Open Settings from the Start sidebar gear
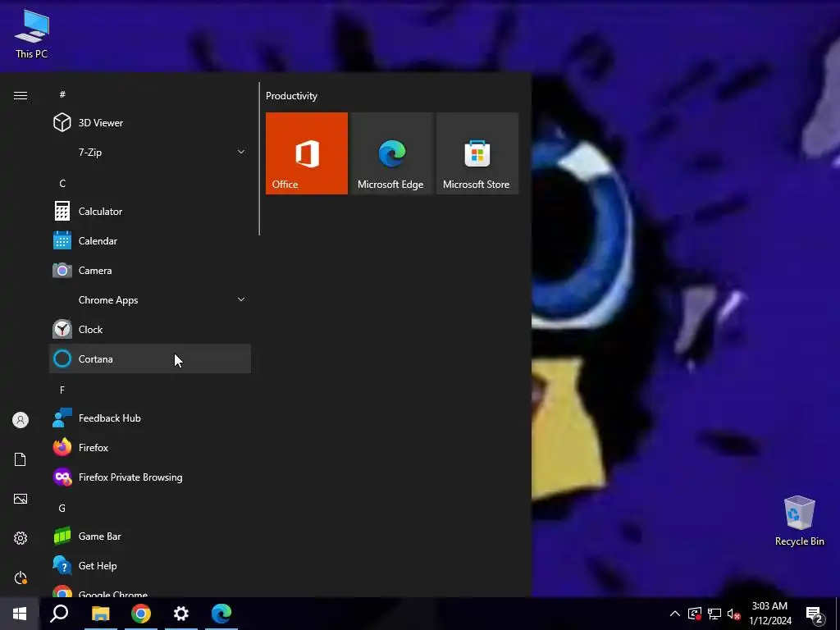The height and width of the screenshot is (630, 840). tap(21, 538)
